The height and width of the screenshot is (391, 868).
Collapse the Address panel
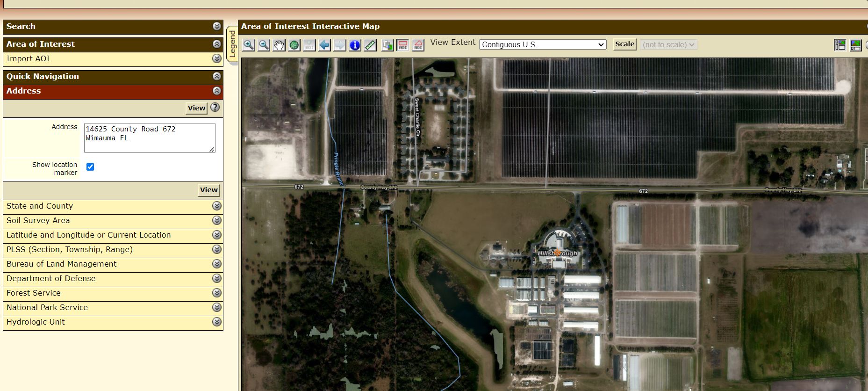(216, 91)
